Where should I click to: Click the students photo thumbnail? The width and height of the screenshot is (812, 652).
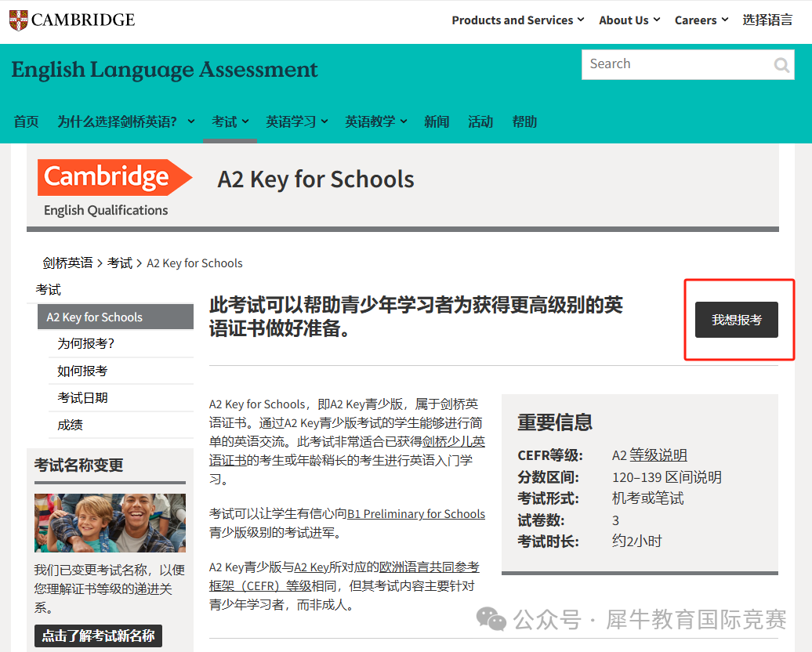point(110,523)
